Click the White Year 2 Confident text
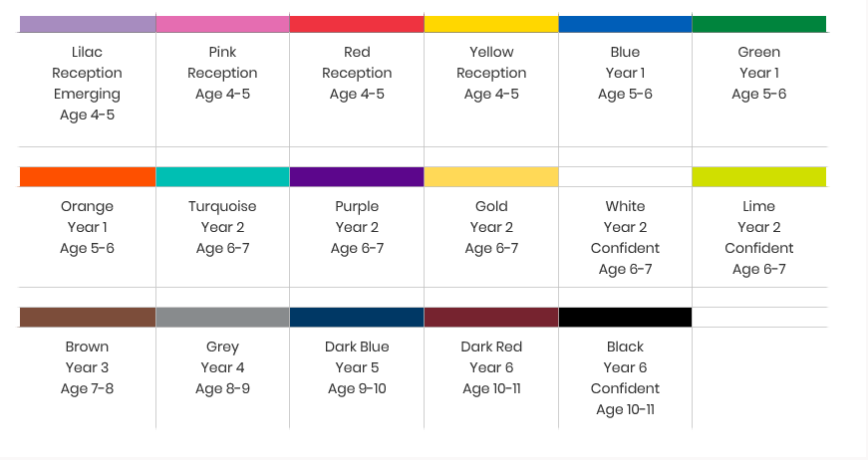Image resolution: width=868 pixels, height=460 pixels. pos(625,238)
